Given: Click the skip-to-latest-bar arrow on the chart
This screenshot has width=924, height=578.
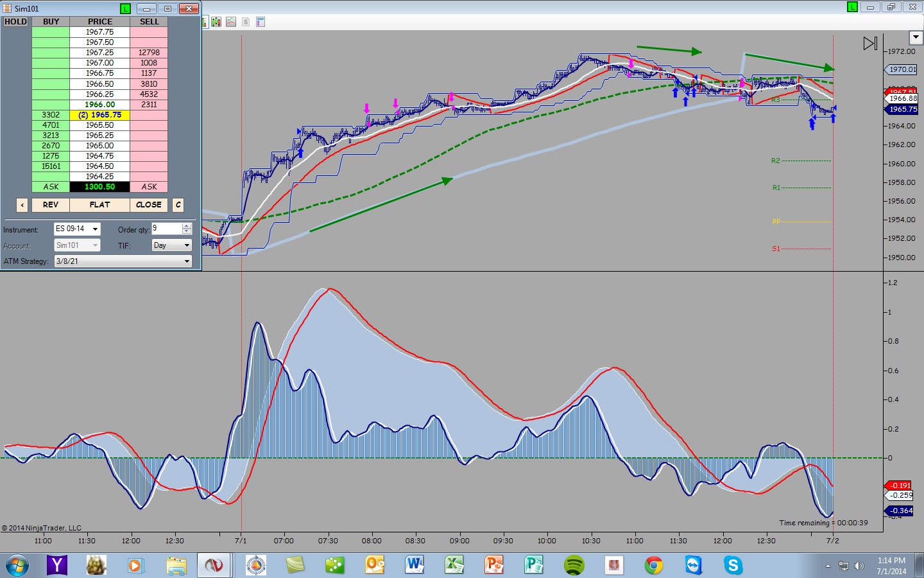Looking at the screenshot, I should point(870,44).
